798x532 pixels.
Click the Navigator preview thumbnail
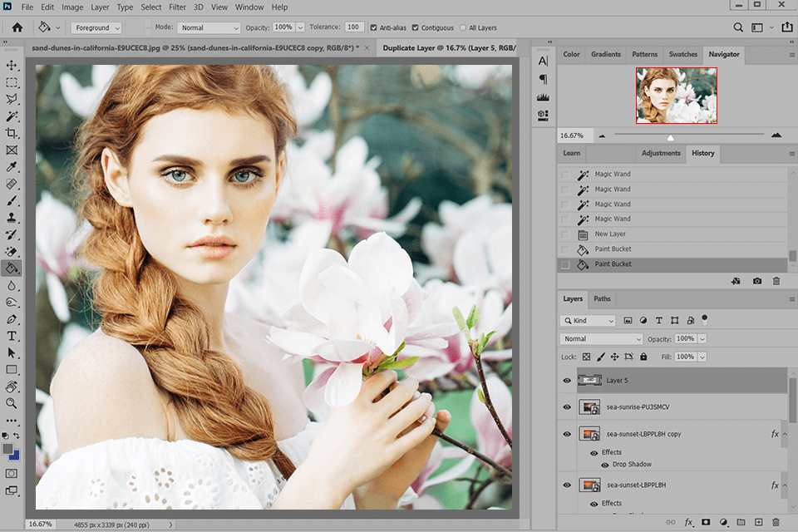(676, 95)
